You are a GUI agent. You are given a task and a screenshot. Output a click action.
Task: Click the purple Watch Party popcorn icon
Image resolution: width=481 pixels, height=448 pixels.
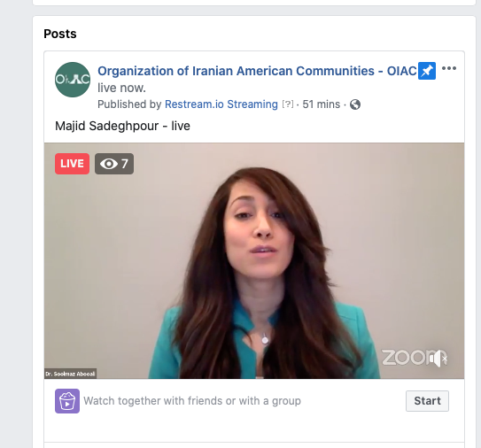coord(67,401)
